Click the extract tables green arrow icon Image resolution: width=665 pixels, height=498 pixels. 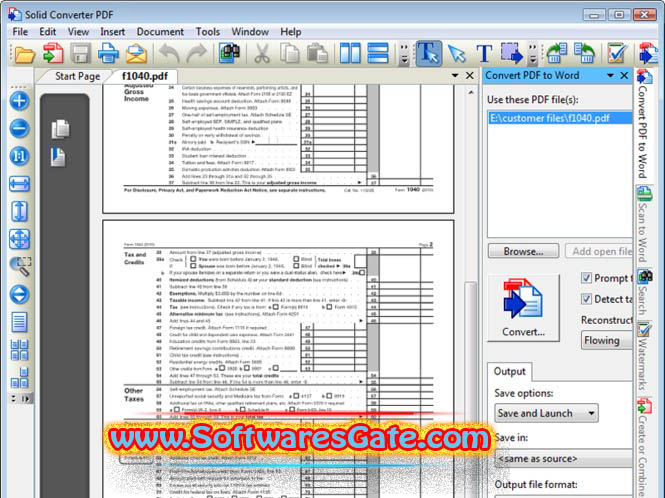557,53
